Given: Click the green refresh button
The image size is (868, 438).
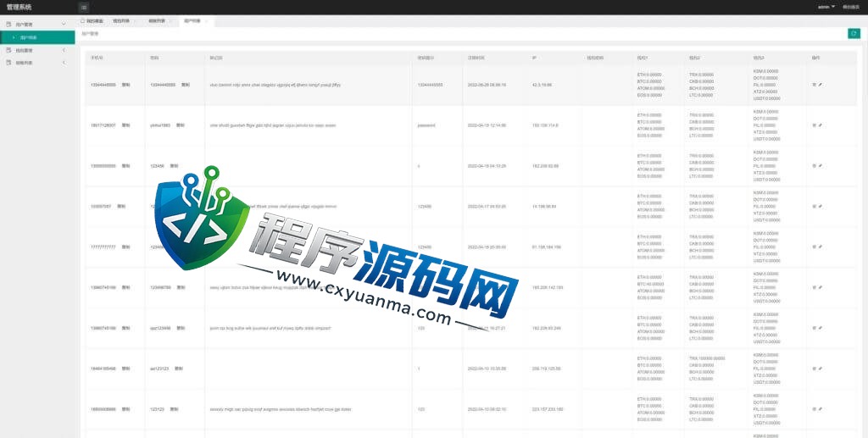Looking at the screenshot, I should (854, 34).
